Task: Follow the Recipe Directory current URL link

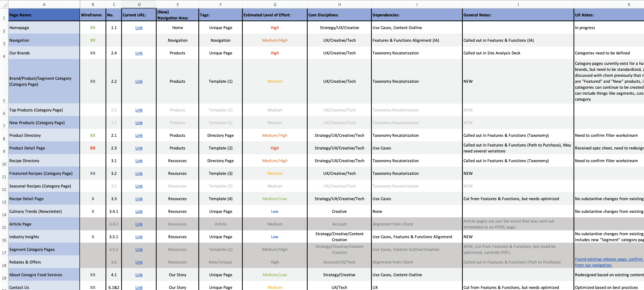Action: 139,161
